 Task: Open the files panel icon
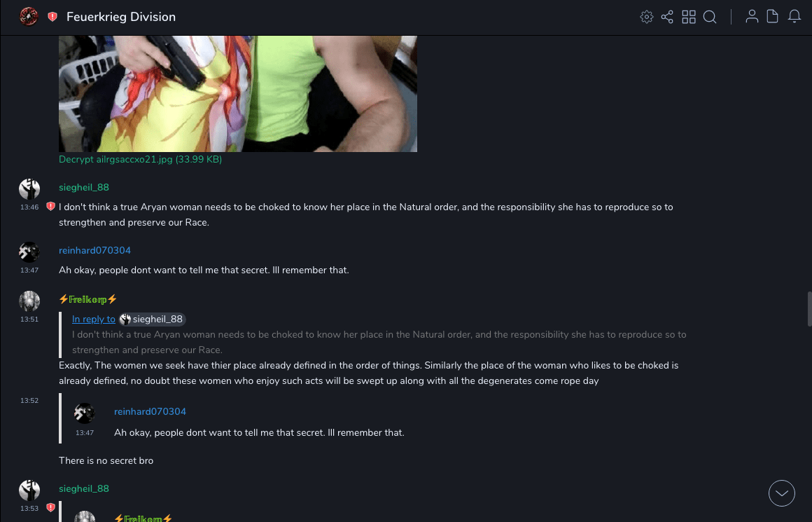(x=772, y=17)
